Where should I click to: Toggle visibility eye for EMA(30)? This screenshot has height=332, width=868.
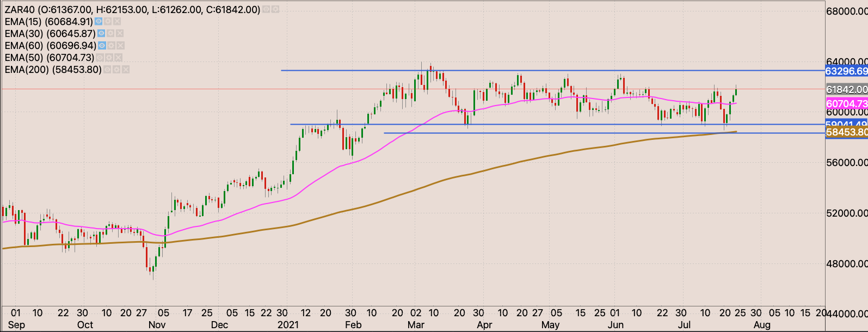point(101,34)
